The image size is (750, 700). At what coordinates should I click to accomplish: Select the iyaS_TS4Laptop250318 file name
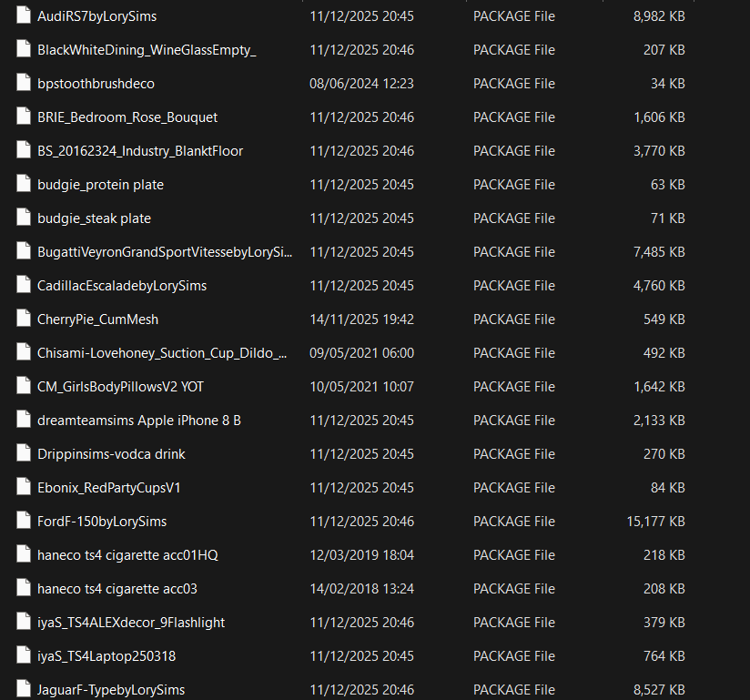[x=106, y=656]
